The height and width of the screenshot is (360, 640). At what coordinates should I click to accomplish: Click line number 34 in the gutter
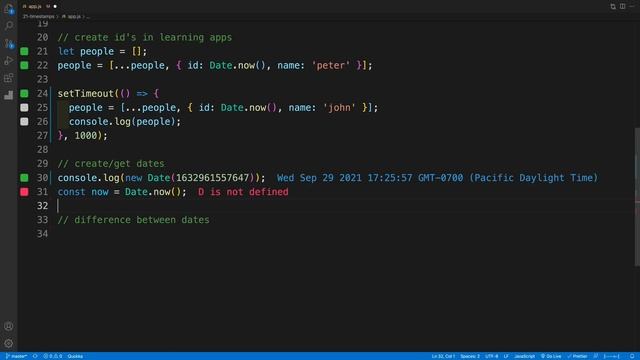pyautogui.click(x=42, y=234)
